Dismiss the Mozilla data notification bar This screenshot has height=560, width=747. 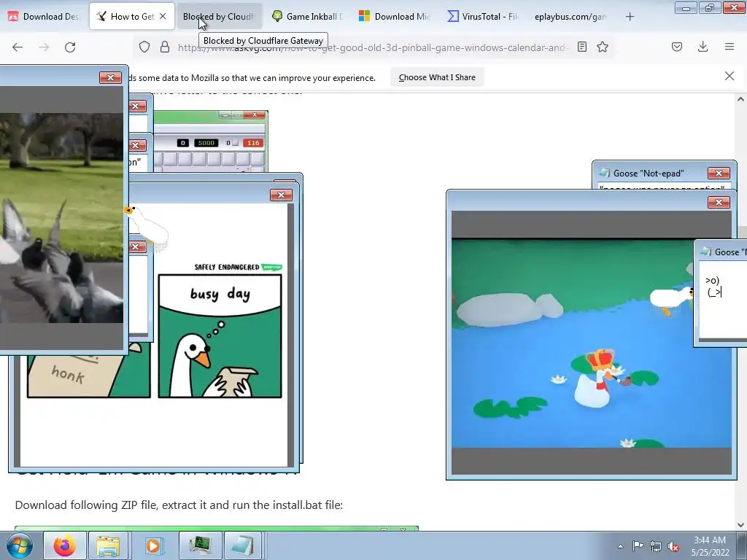(729, 76)
